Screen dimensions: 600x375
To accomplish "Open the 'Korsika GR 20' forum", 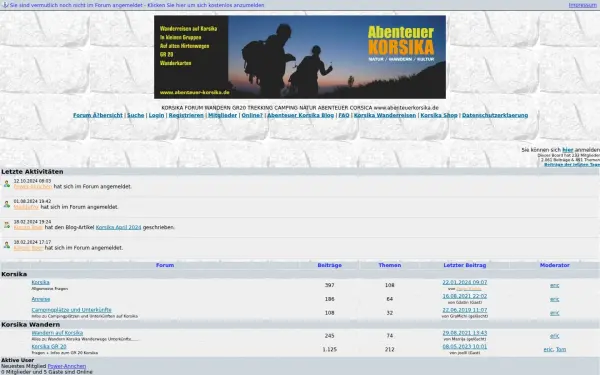I will (x=49, y=347).
